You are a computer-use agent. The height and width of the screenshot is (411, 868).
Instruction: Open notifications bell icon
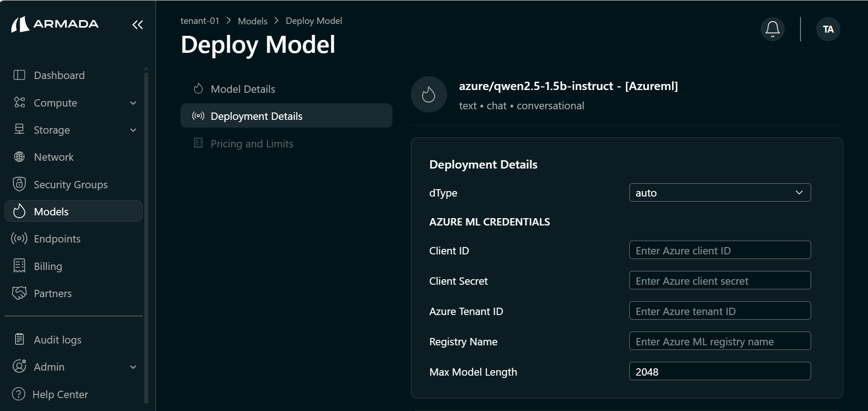[x=773, y=29]
